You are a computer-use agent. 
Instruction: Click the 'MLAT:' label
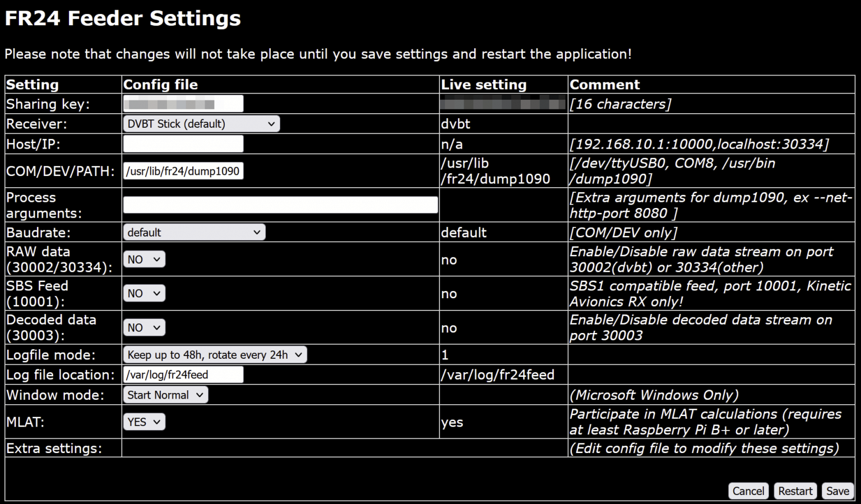[x=25, y=422]
